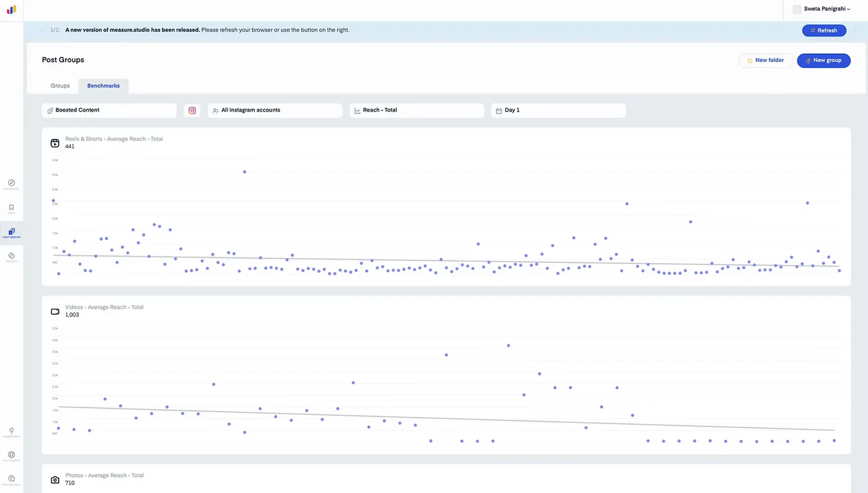This screenshot has width=868, height=493.
Task: Open the Posts icon in sidebar
Action: [x=11, y=208]
